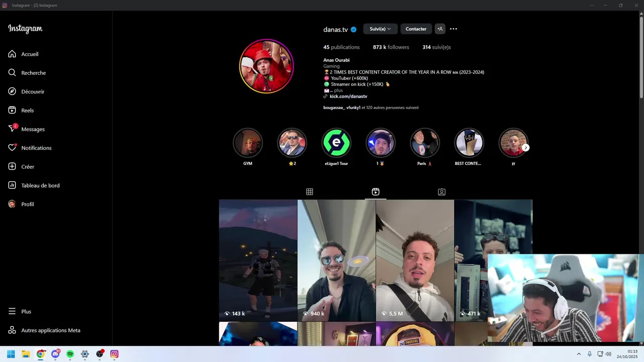Open Découvrir compass icon
The width and height of the screenshot is (644, 362).
tap(12, 92)
